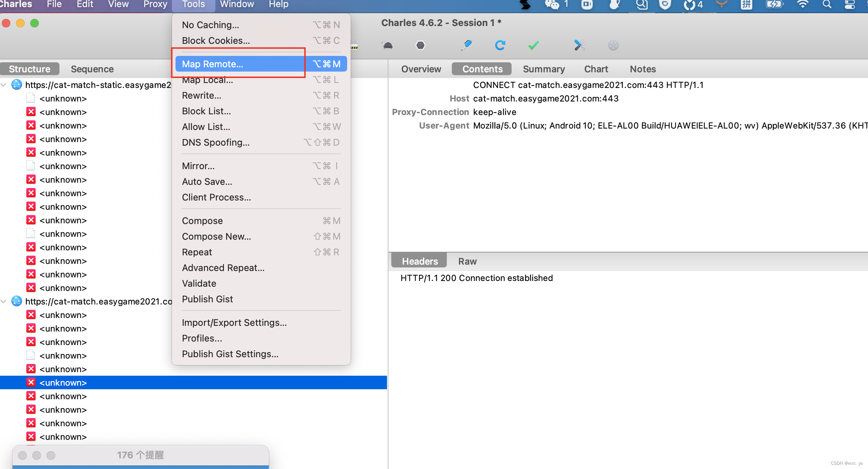Open Block List... menu item
This screenshot has height=469, width=868.
(261, 111)
